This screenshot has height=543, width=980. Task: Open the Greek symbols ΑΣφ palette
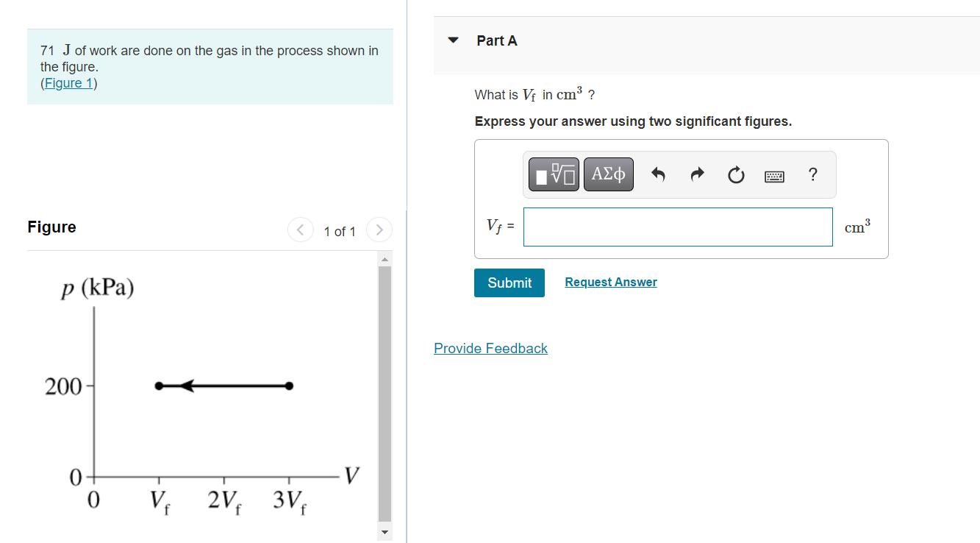(608, 174)
